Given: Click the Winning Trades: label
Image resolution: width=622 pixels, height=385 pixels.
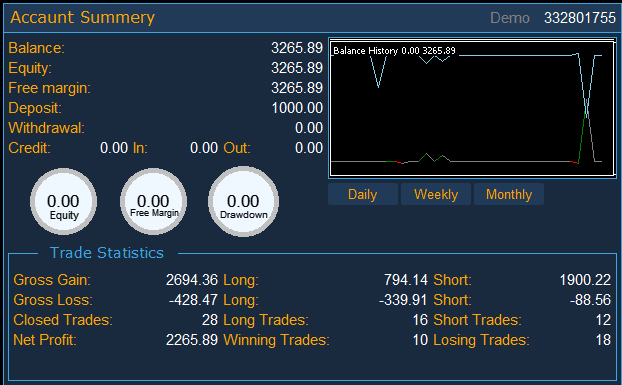Looking at the screenshot, I should (276, 340).
